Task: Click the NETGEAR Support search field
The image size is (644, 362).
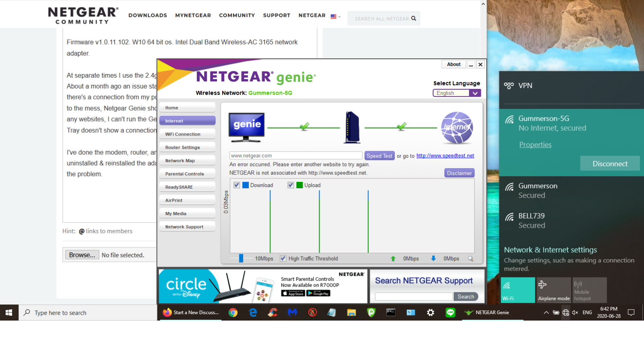Action: [414, 296]
